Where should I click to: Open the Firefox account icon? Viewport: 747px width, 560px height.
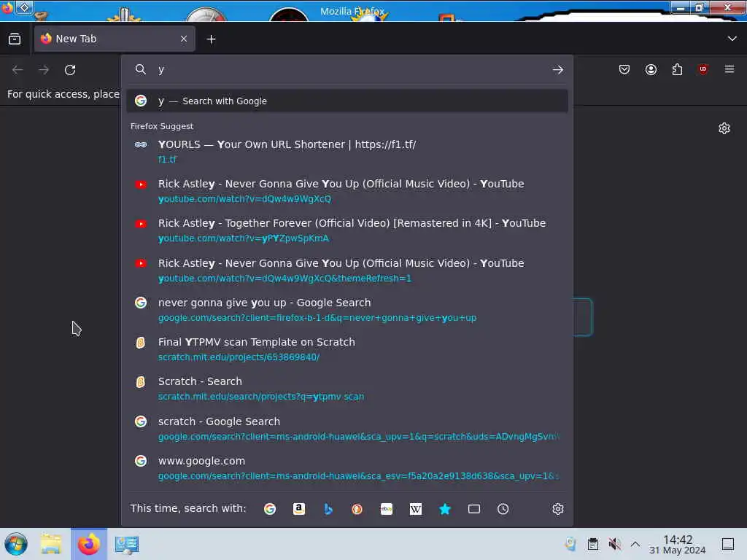651,69
